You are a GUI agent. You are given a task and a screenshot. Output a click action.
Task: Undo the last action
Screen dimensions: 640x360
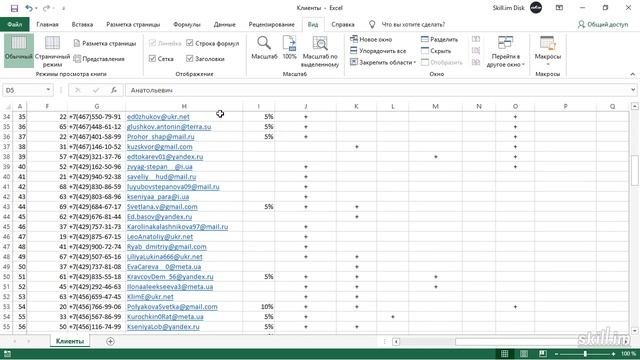click(x=29, y=8)
